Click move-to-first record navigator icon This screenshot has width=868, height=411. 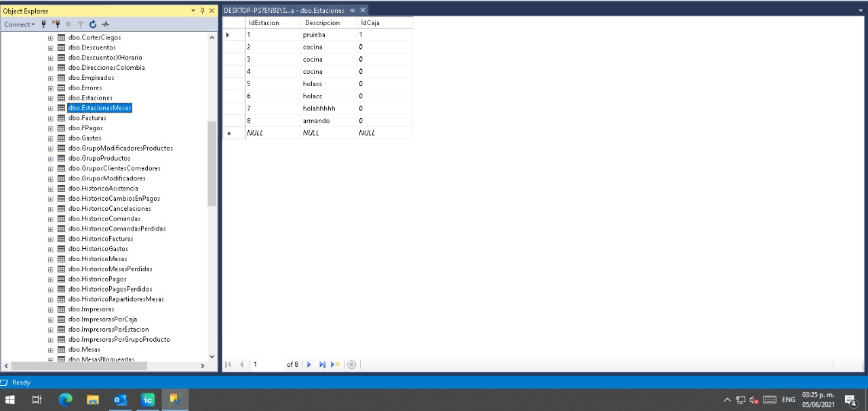(229, 365)
